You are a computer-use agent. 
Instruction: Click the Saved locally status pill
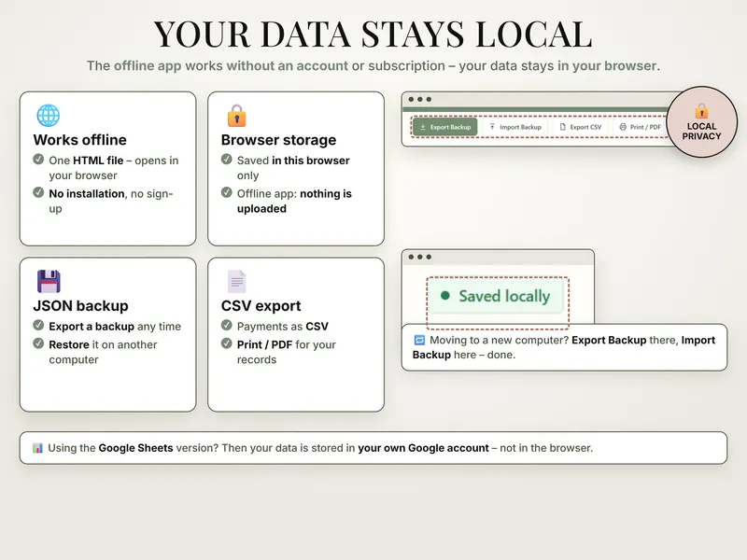click(x=496, y=296)
